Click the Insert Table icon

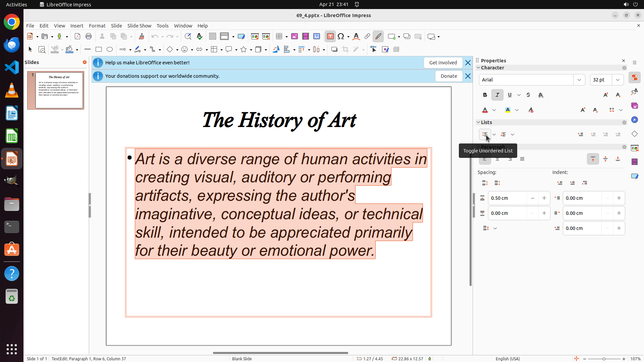point(279,37)
